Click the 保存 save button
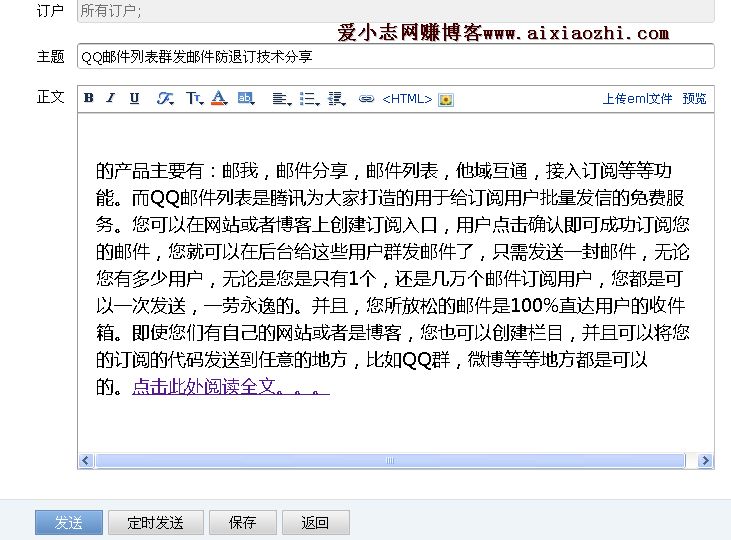Viewport: 731px width, 540px height. pyautogui.click(x=242, y=522)
